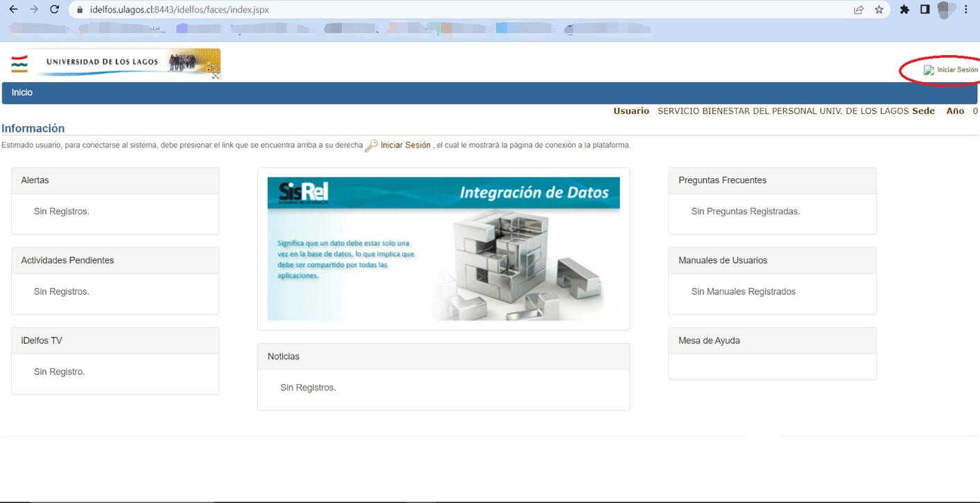The image size is (980, 503).
Task: Select the Mesa de Ayuda panel header
Action: (771, 340)
